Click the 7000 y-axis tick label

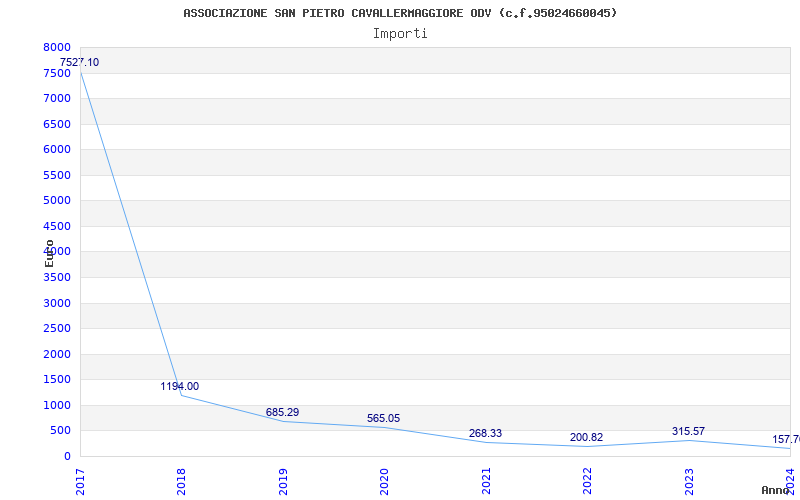tap(57, 98)
